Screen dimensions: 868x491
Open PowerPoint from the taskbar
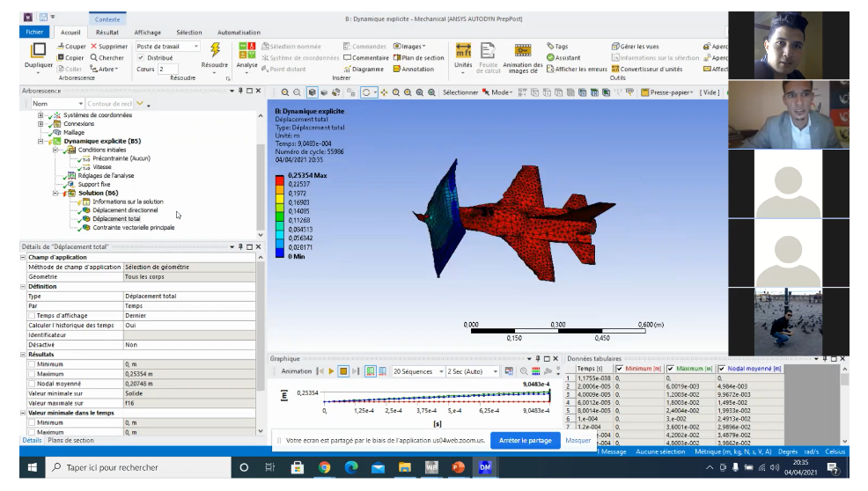[458, 468]
